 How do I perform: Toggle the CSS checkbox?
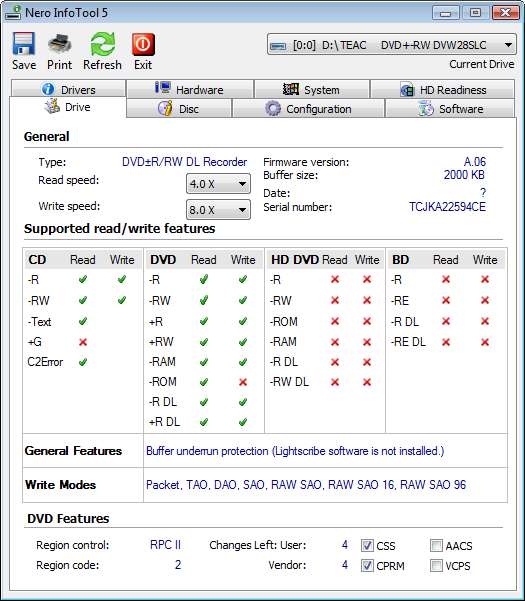(367, 545)
